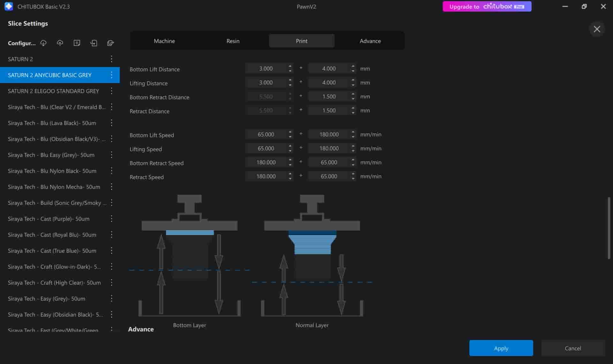Decrease second Retract Distance value
Image resolution: width=613 pixels, height=364 pixels.
pyautogui.click(x=353, y=112)
